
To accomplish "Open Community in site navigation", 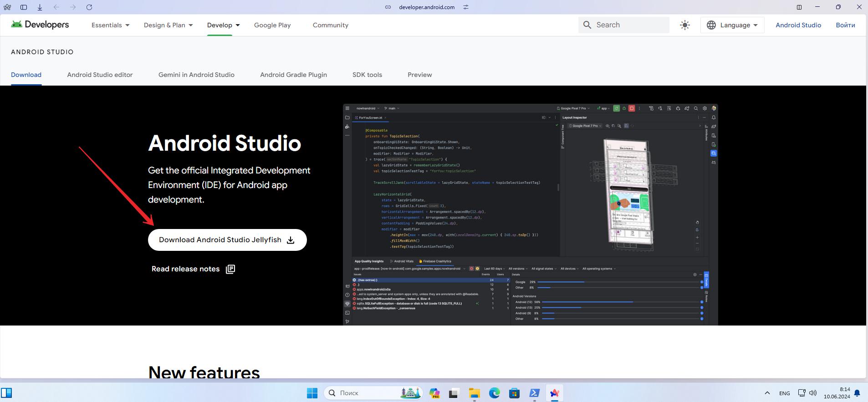I will click(331, 25).
